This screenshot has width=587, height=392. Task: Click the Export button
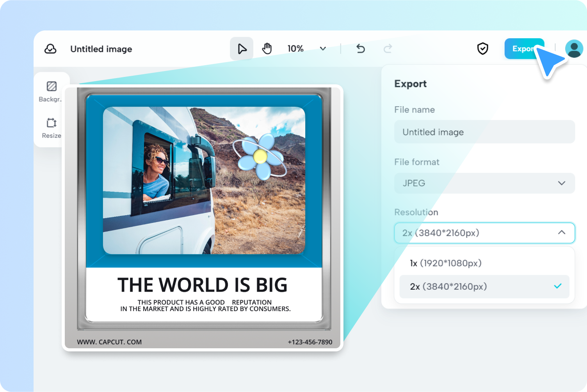pos(524,49)
